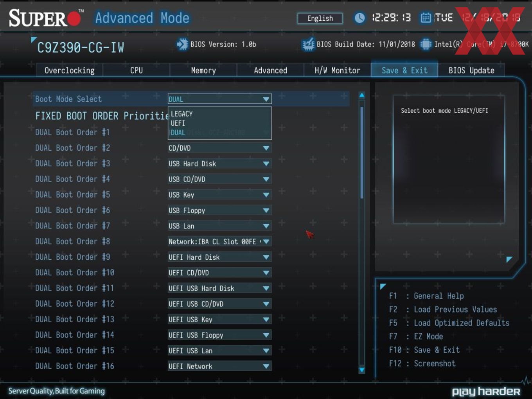Open the UEFI USB Floppy dropdown
The image size is (532, 399).
[219, 335]
